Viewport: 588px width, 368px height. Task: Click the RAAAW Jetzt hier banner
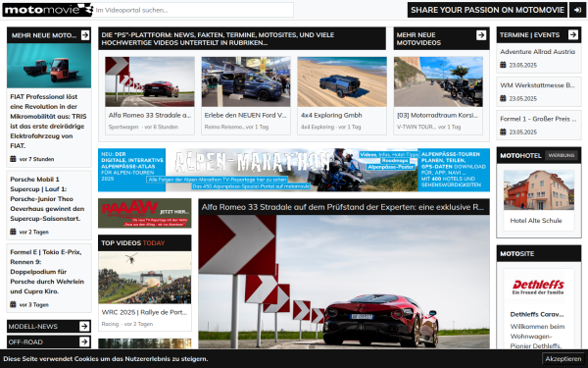click(145, 213)
